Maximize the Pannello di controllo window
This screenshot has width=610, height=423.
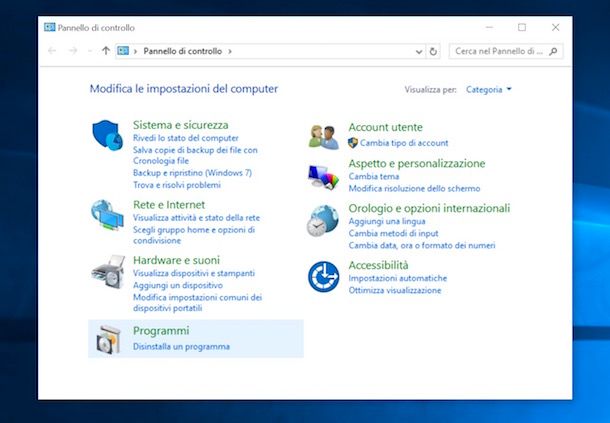[522, 27]
